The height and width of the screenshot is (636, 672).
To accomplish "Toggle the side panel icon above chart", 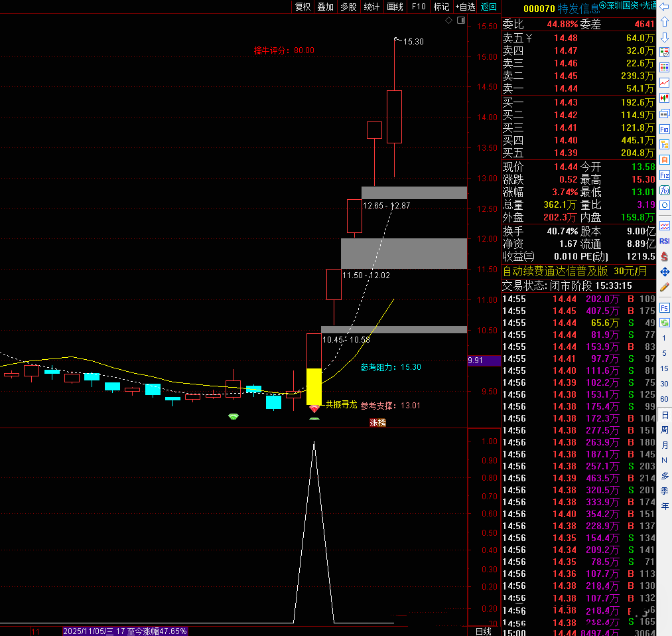I will (x=460, y=21).
